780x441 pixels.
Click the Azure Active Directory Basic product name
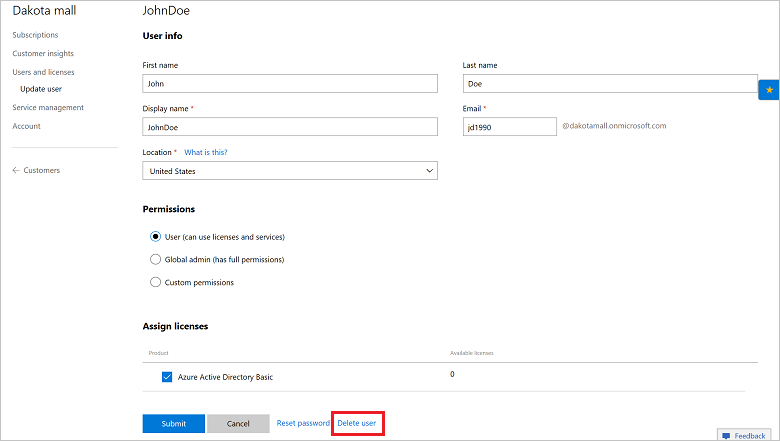tap(225, 377)
